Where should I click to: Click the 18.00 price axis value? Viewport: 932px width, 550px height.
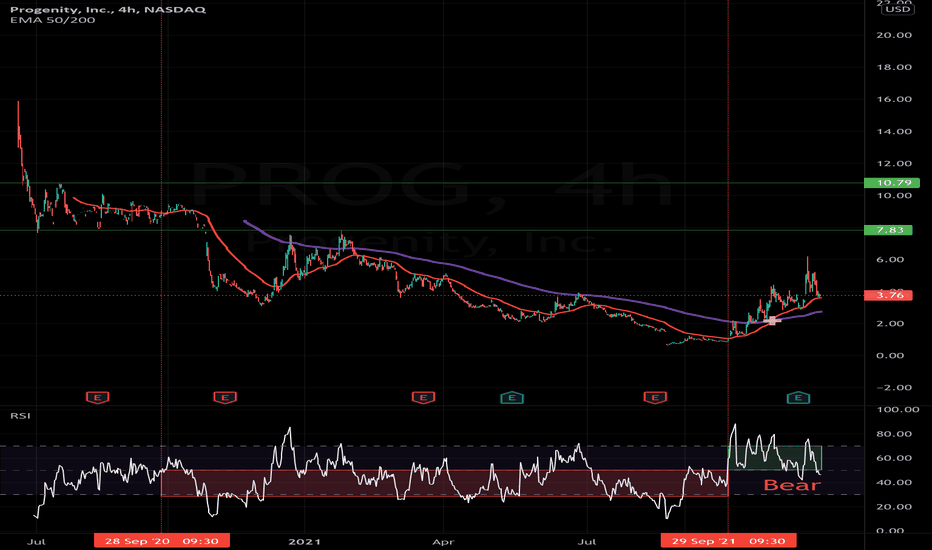[894, 67]
